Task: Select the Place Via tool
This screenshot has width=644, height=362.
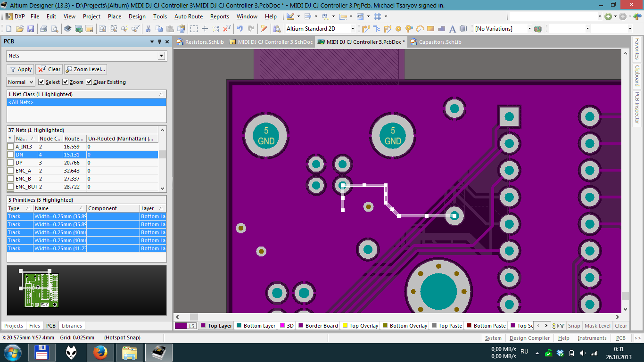Action: point(408,29)
